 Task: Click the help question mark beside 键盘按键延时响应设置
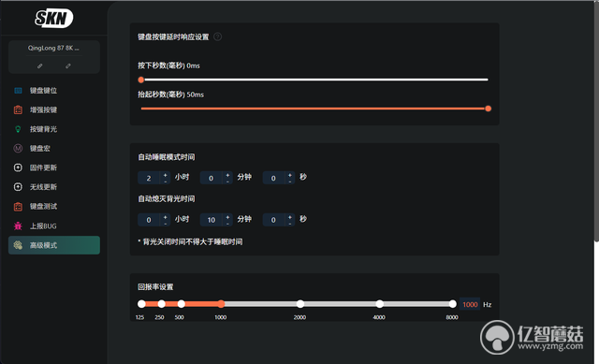[217, 36]
